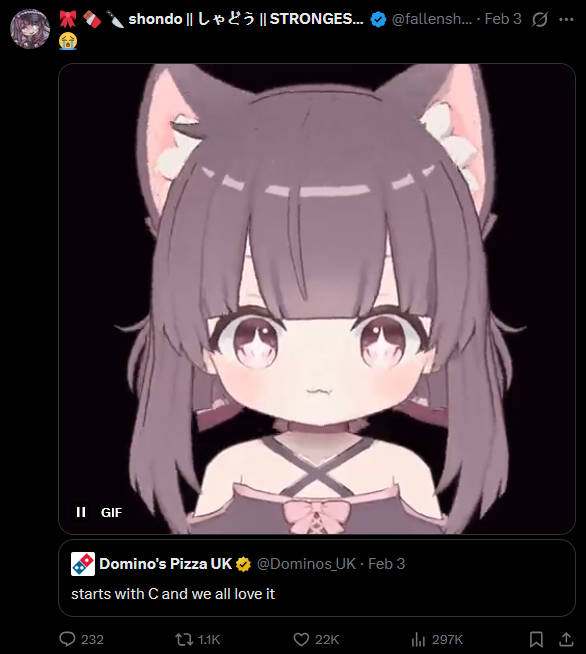The height and width of the screenshot is (654, 586).
Task: Expand the catgirl GIF media
Action: click(317, 299)
